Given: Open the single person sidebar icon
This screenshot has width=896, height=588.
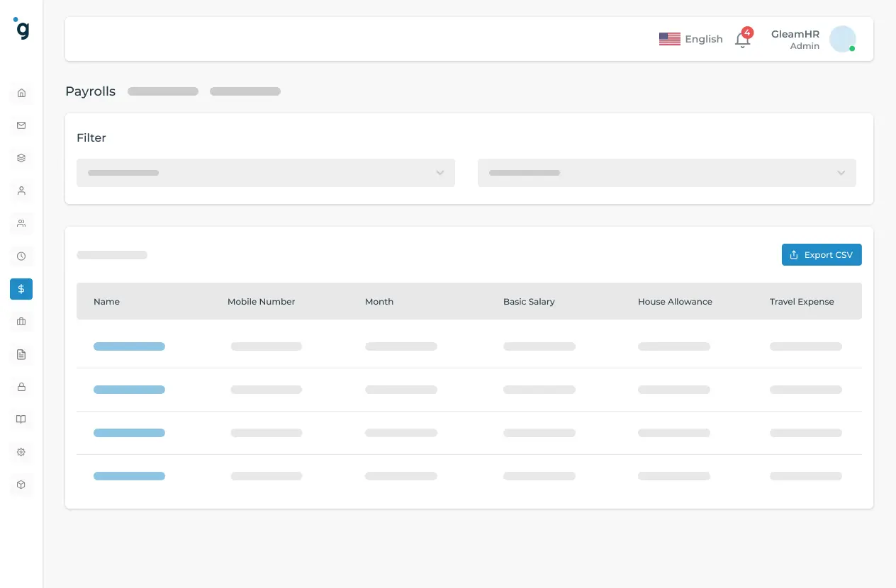Looking at the screenshot, I should click(21, 191).
